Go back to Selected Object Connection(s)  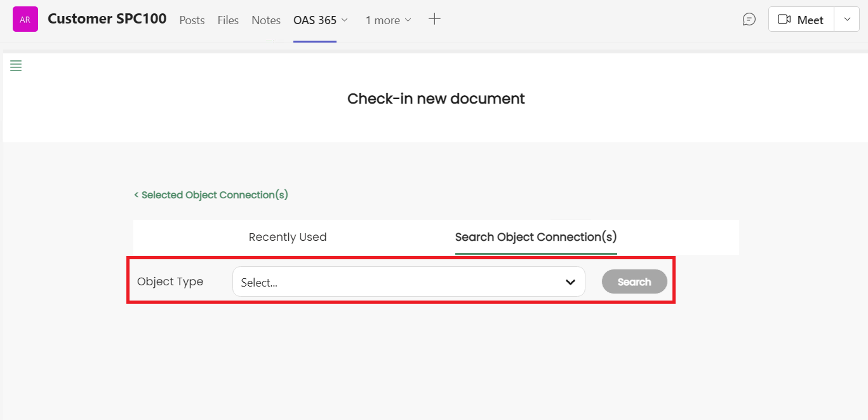click(x=211, y=195)
